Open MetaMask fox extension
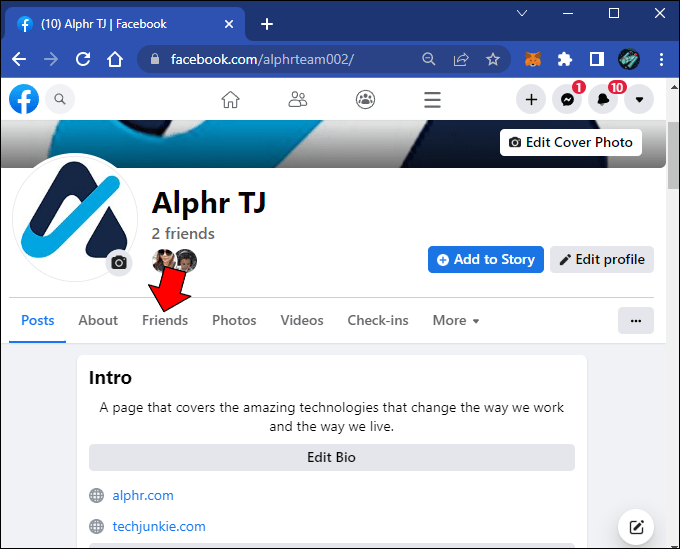The image size is (680, 549). [x=533, y=59]
